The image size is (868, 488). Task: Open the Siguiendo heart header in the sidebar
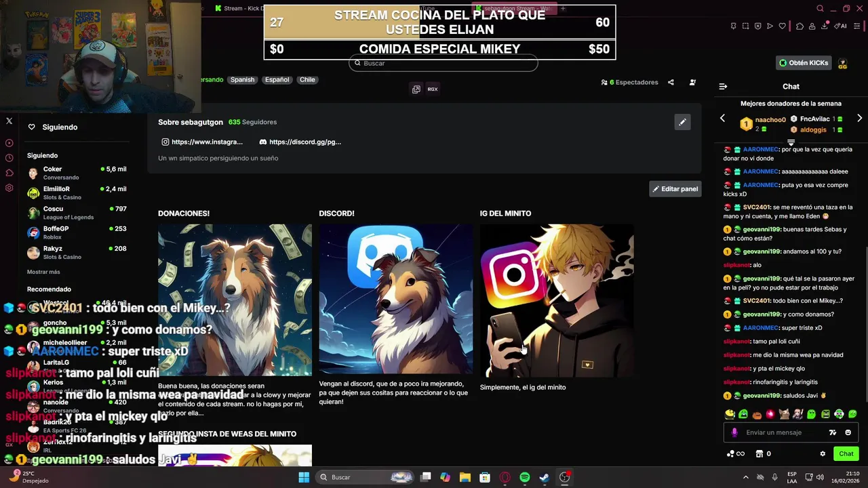[x=53, y=127]
